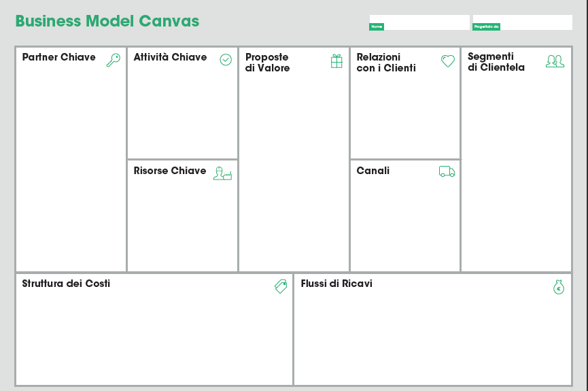
Task: Click the Struttura dei Costi heading
Action: click(66, 284)
